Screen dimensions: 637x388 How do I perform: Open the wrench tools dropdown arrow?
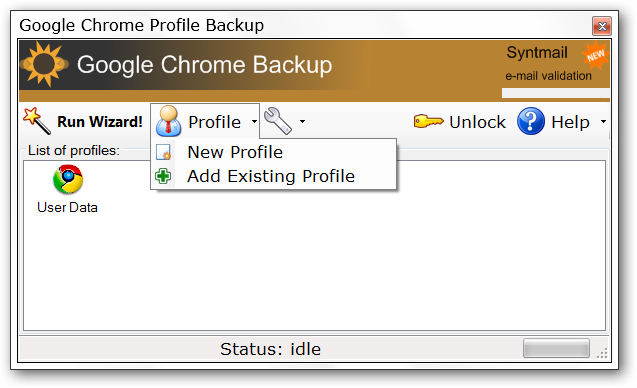click(x=302, y=121)
